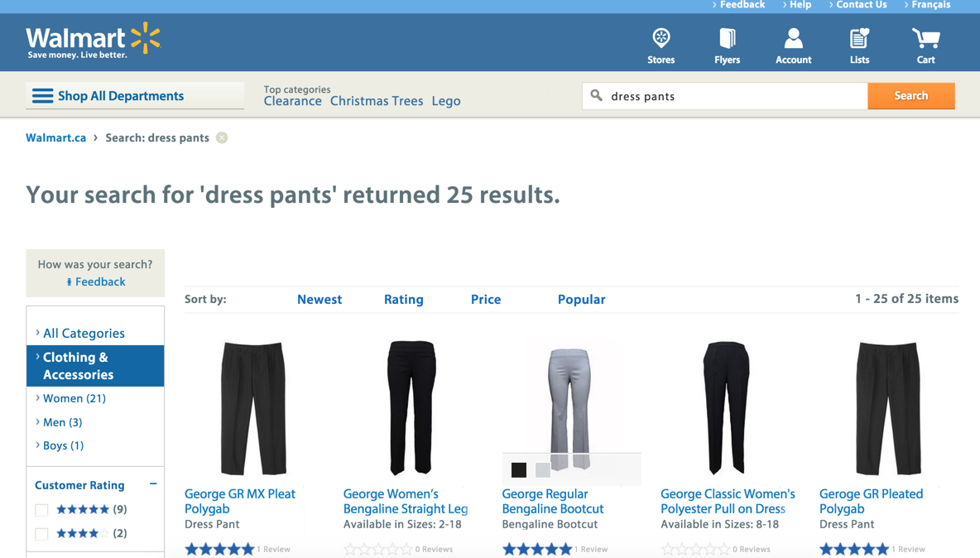The width and height of the screenshot is (980, 558).
Task: Go to Walmart.ca breadcrumb
Action: [55, 137]
